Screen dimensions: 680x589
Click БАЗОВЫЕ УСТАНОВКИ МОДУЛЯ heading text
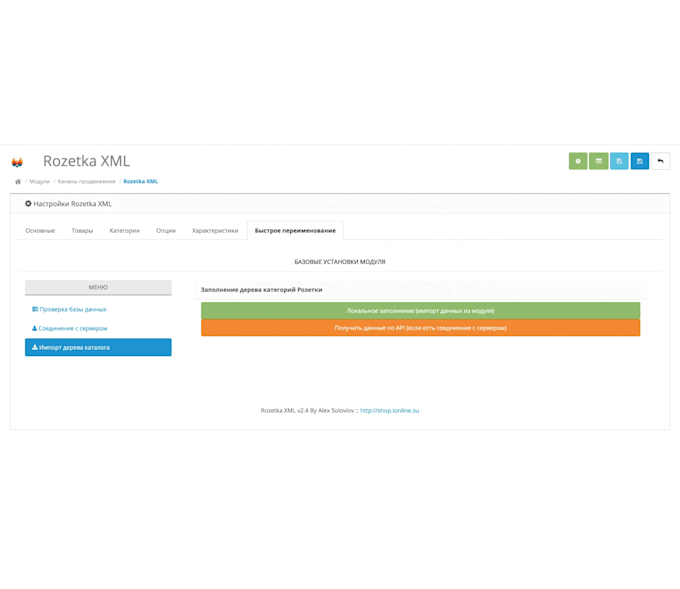[x=340, y=262]
